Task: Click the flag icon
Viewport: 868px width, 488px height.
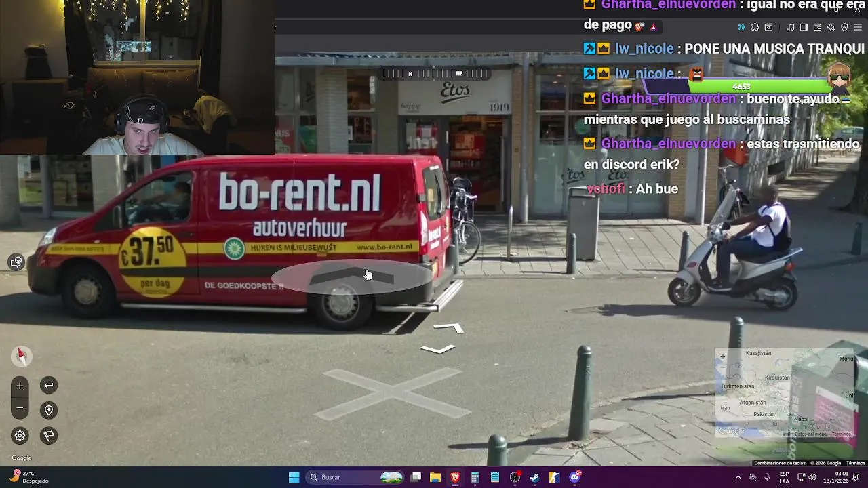Action: [49, 436]
